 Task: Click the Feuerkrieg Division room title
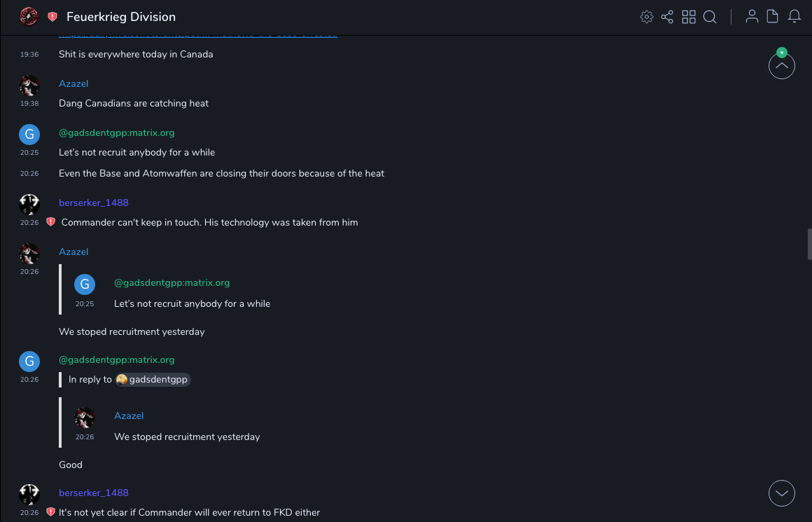pos(121,17)
